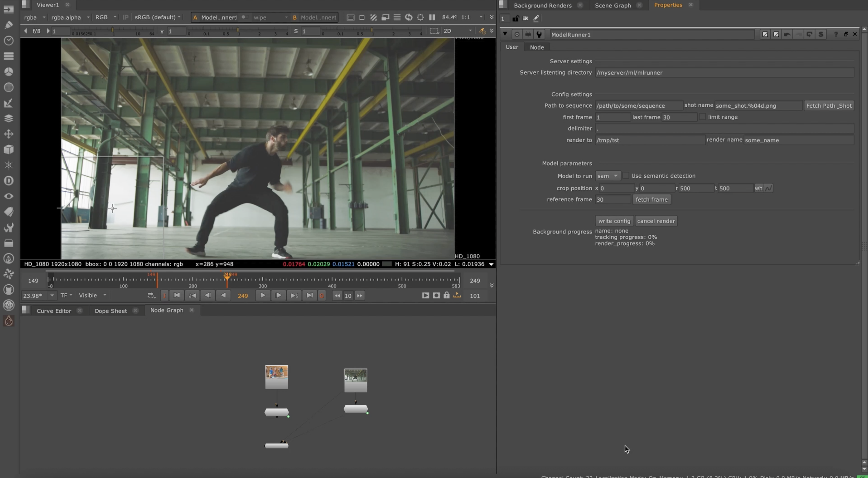The width and height of the screenshot is (868, 478).
Task: Open the Model to run dropdown showing sam
Action: click(607, 176)
